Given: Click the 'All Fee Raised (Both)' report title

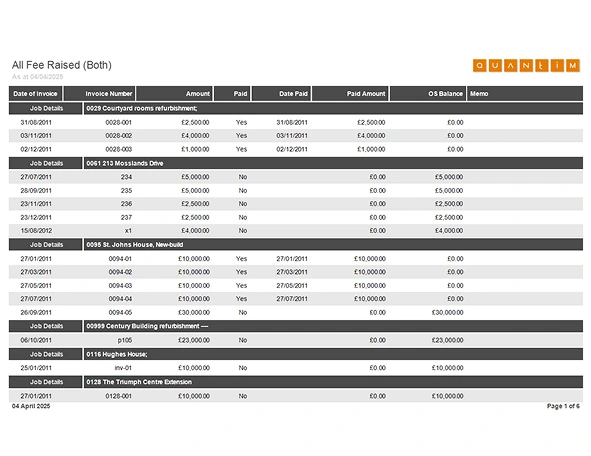Looking at the screenshot, I should coord(62,65).
